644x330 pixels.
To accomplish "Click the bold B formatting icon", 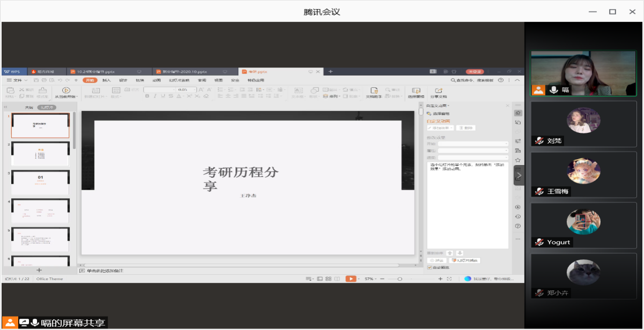I will (147, 96).
